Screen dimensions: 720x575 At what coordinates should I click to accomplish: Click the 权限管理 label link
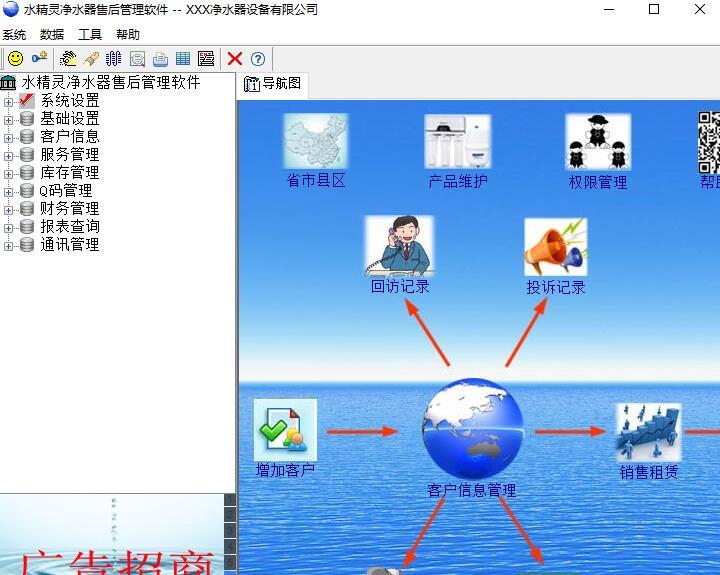[x=598, y=182]
